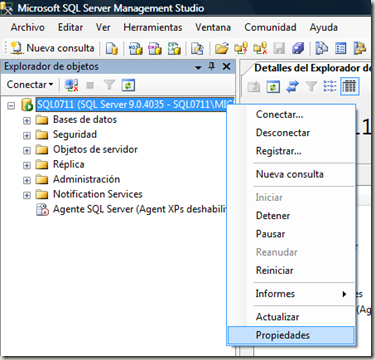Select Objetos de servidor in the tree
This screenshot has height=360, width=375.
(95, 149)
